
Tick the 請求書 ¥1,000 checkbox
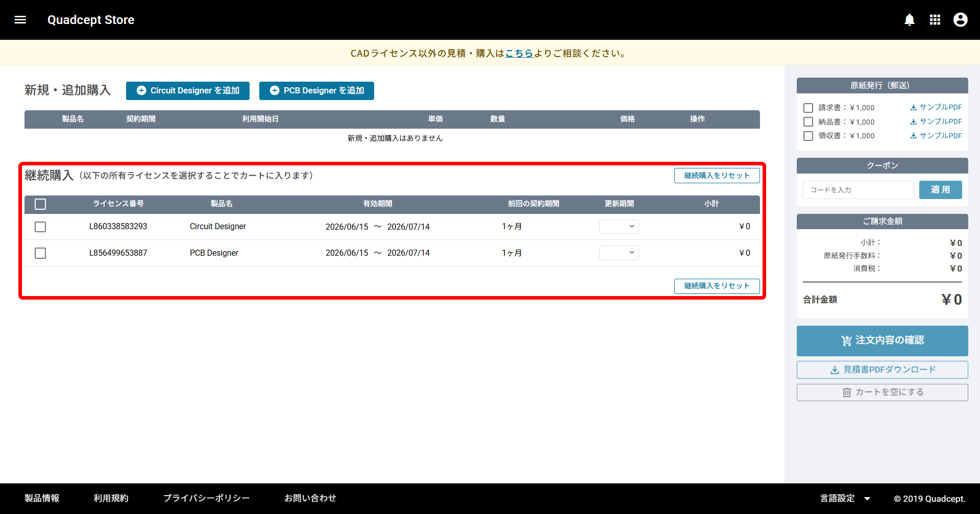tap(808, 108)
